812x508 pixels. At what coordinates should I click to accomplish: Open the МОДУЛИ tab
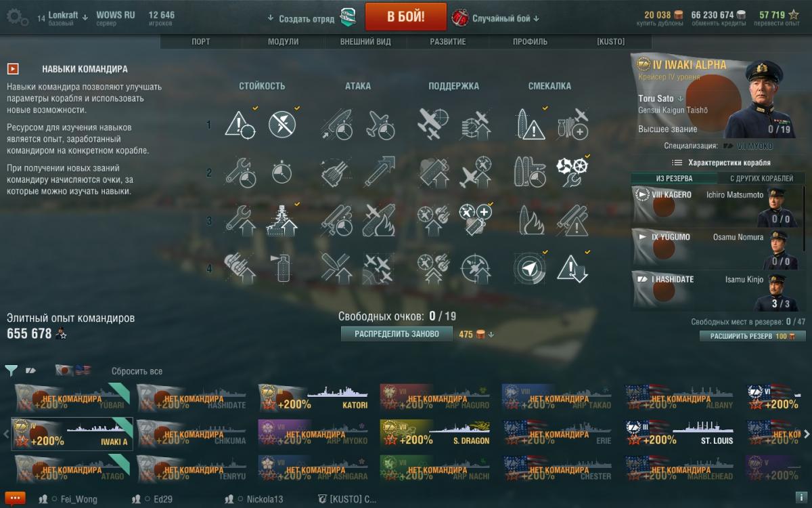click(x=283, y=41)
